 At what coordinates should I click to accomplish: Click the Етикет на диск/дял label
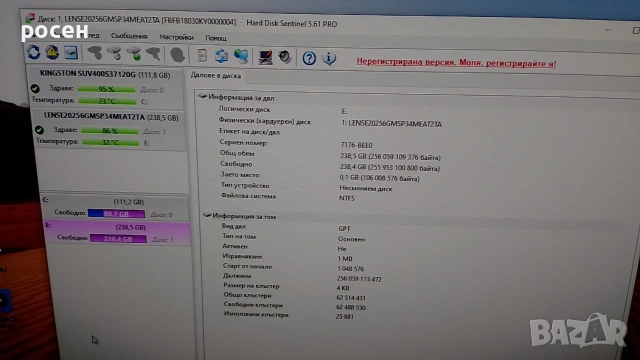pyautogui.click(x=249, y=132)
